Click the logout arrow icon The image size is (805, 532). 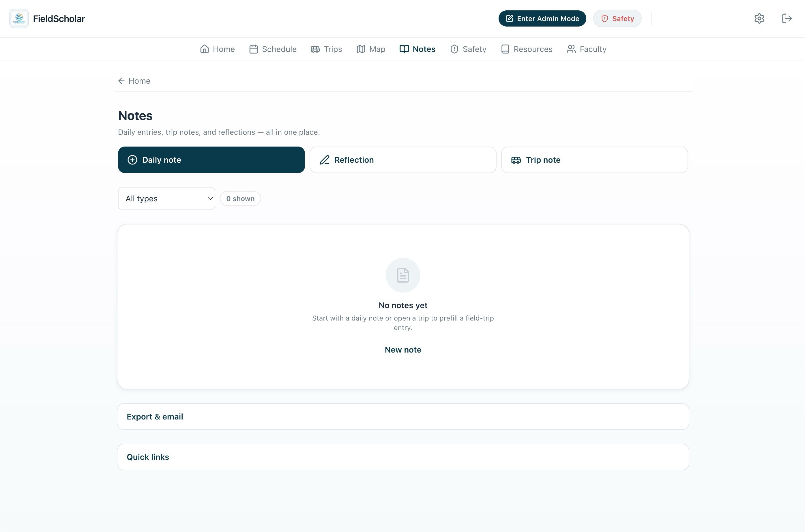[787, 18]
